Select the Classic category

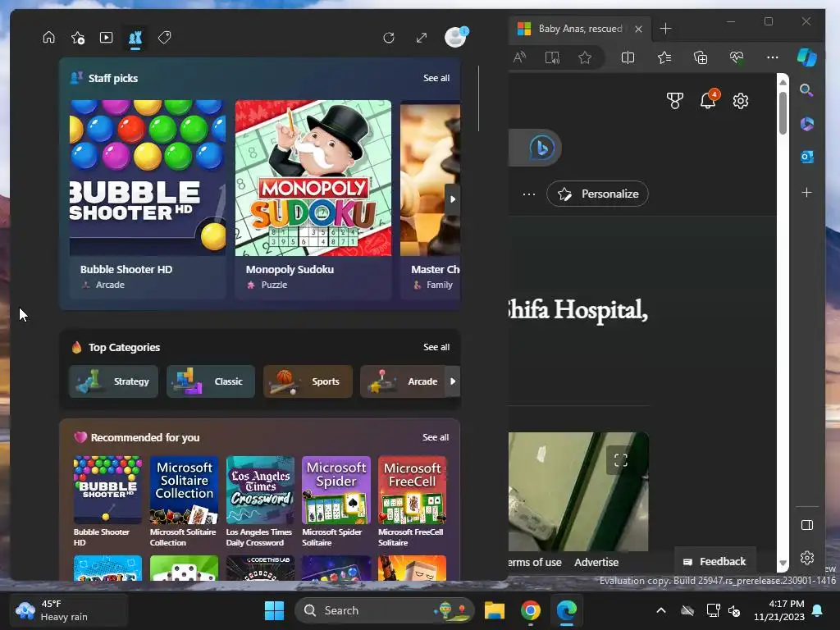211,381
